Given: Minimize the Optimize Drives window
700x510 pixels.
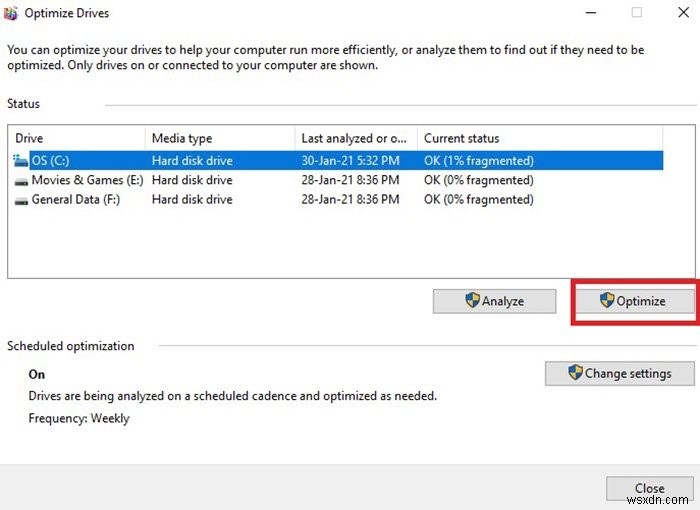Looking at the screenshot, I should (591, 13).
